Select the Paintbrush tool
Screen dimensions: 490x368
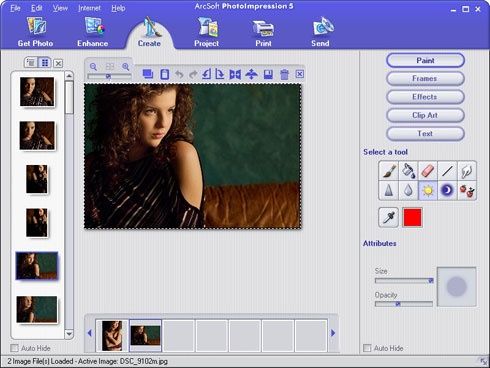pyautogui.click(x=389, y=171)
